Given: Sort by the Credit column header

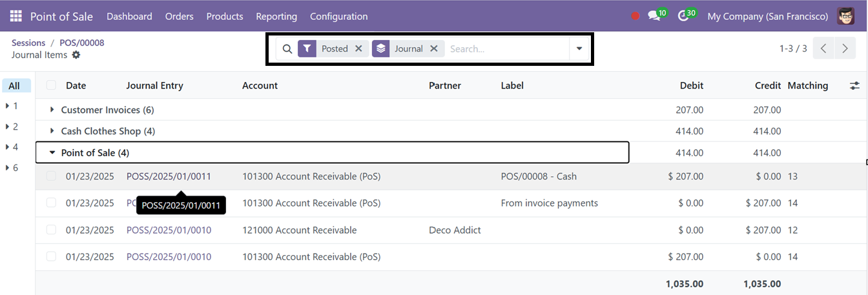Looking at the screenshot, I should 768,85.
